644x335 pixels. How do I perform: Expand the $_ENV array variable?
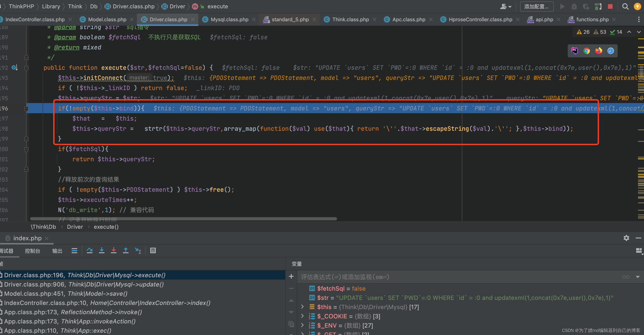302,325
